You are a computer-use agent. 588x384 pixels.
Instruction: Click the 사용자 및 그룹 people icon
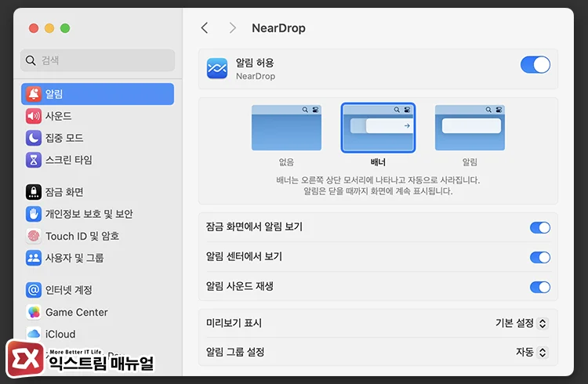click(x=34, y=258)
